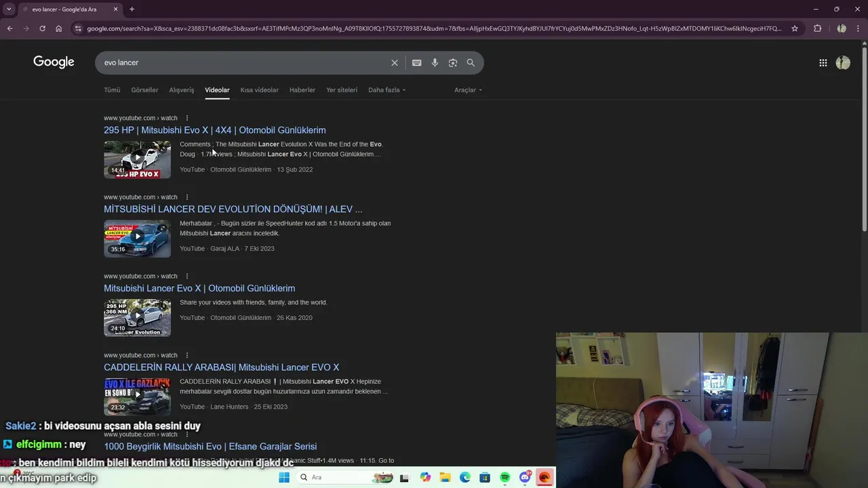Open the Chrome home page button
Viewport: 868px width, 488px height.
pos(58,28)
